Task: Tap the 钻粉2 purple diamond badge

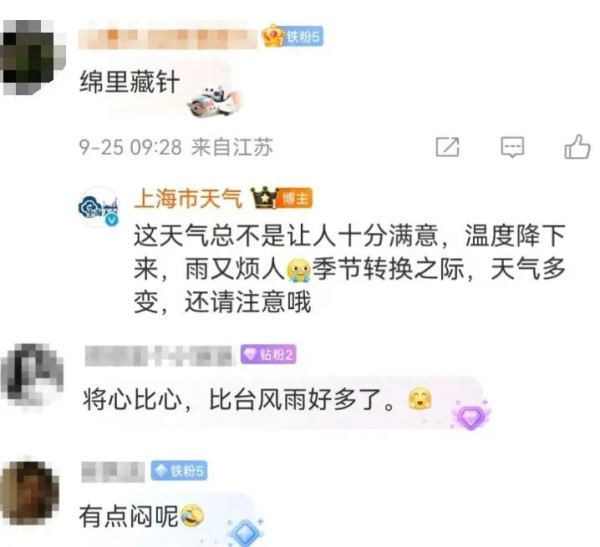Action: point(268,354)
